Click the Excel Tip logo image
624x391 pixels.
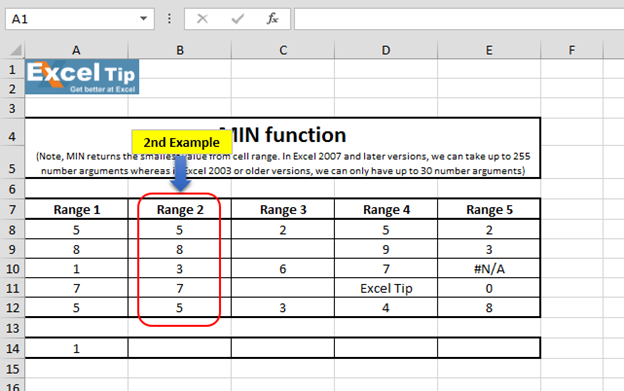click(x=82, y=77)
